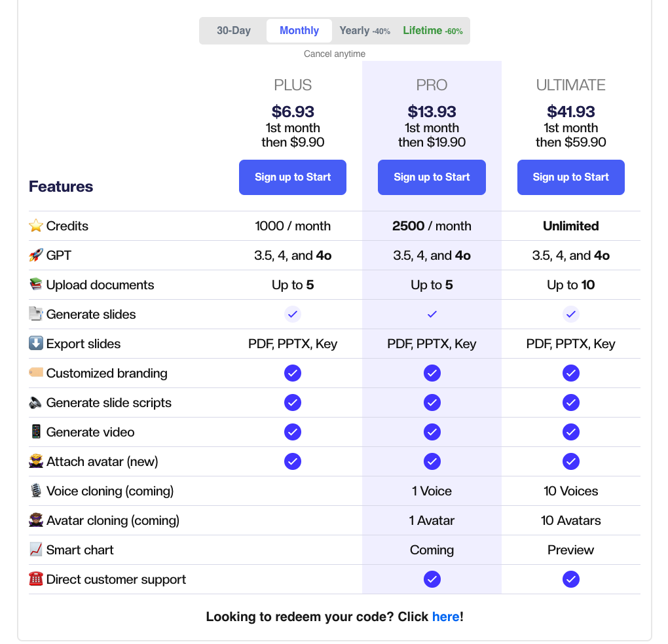Viewport: 668px width, 644px height.
Task: Click Sign up to Start under PRO
Action: click(432, 177)
